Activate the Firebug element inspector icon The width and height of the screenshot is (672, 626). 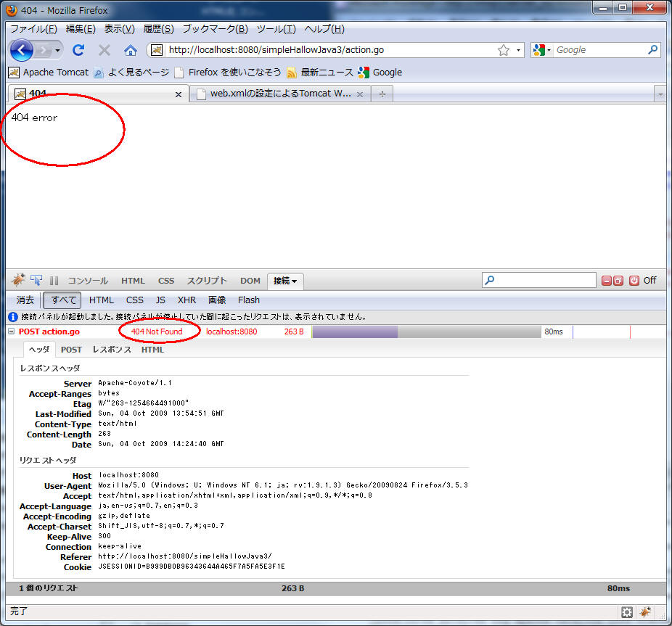pos(36,280)
